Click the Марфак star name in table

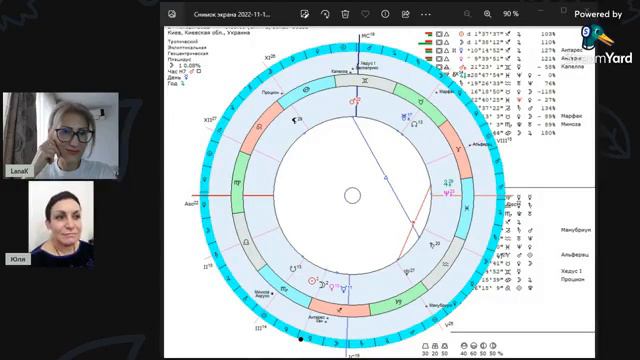[571, 116]
